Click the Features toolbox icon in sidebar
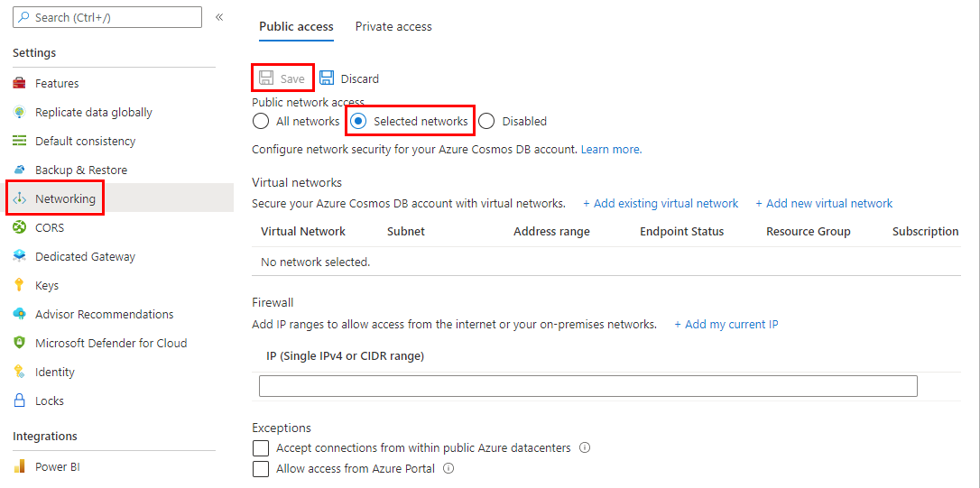 click(x=20, y=83)
